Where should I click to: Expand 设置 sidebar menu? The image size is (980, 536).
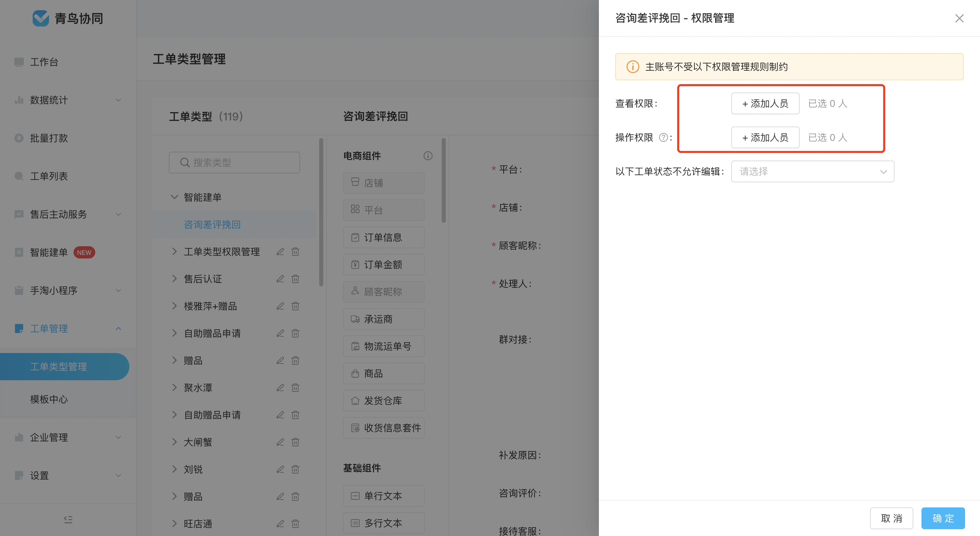(x=68, y=475)
